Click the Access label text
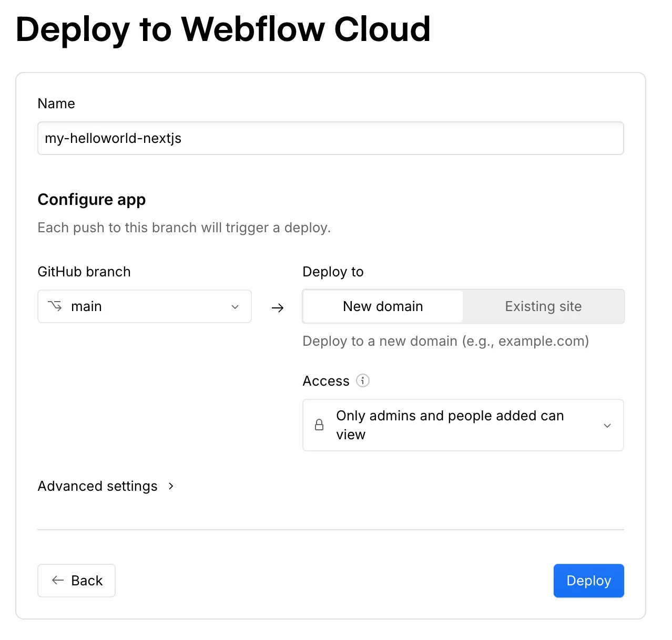This screenshot has width=672, height=640. coord(326,381)
